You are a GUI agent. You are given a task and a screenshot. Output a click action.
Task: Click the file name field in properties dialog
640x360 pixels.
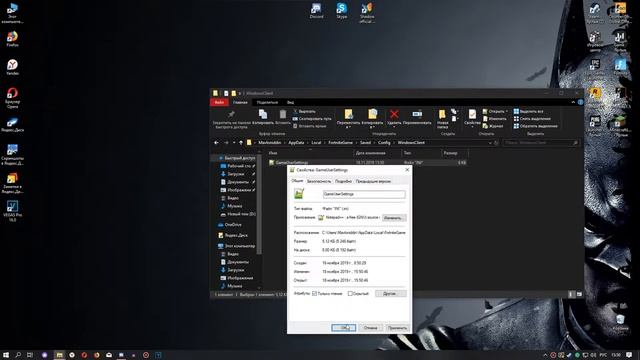click(364, 194)
